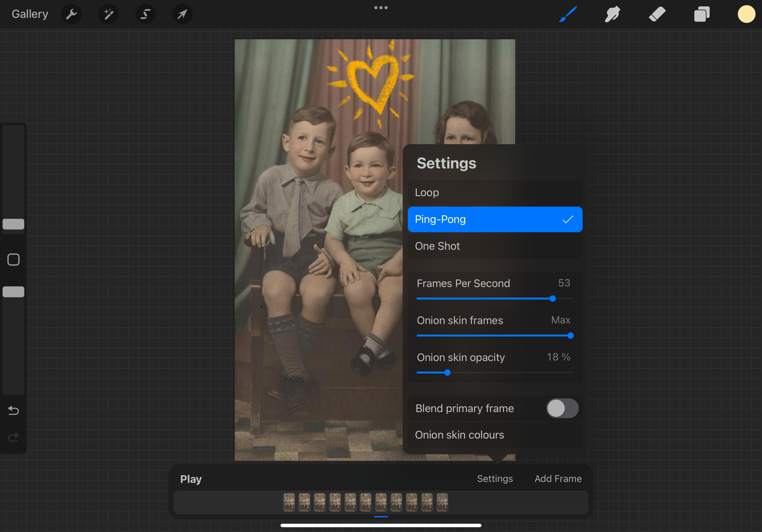Viewport: 762px width, 532px height.
Task: Select the Smudge finger tool
Action: pyautogui.click(x=612, y=14)
